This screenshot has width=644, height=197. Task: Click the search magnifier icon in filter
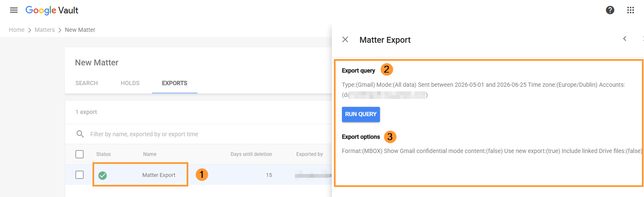[x=80, y=134]
